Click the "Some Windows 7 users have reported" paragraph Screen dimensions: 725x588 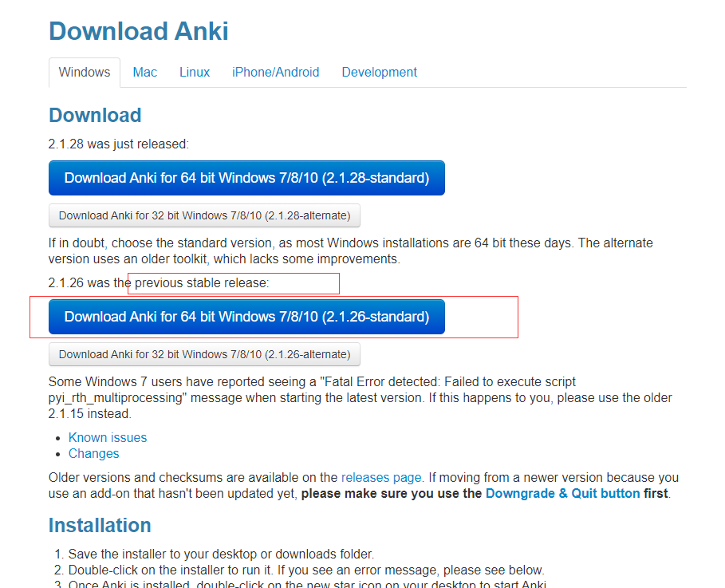pos(361,397)
